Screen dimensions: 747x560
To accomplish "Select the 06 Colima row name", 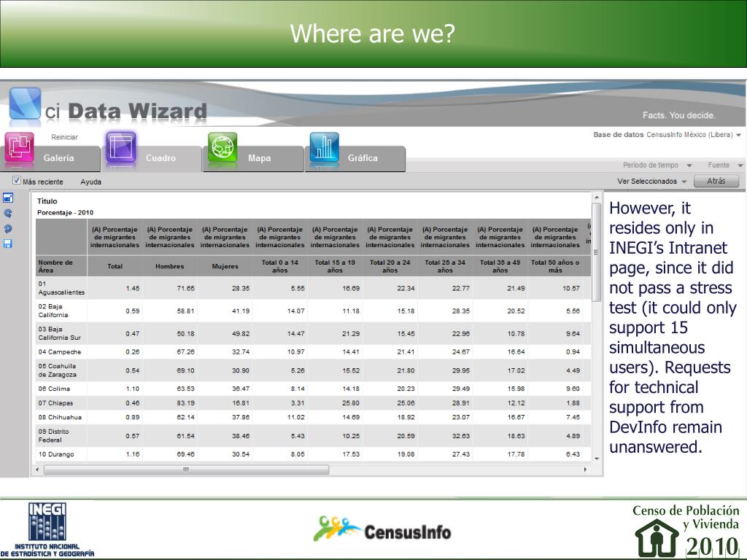I will click(x=54, y=389).
